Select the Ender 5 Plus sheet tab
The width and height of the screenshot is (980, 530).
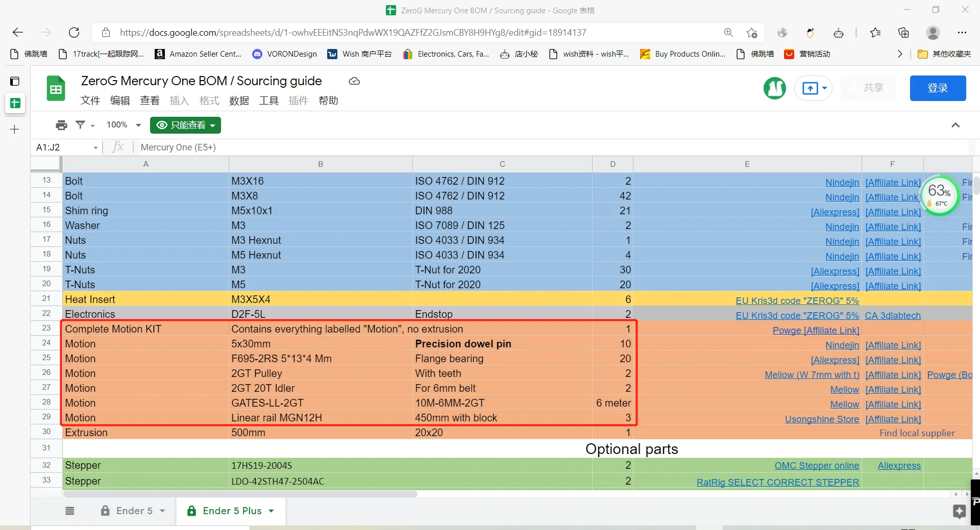coord(231,511)
